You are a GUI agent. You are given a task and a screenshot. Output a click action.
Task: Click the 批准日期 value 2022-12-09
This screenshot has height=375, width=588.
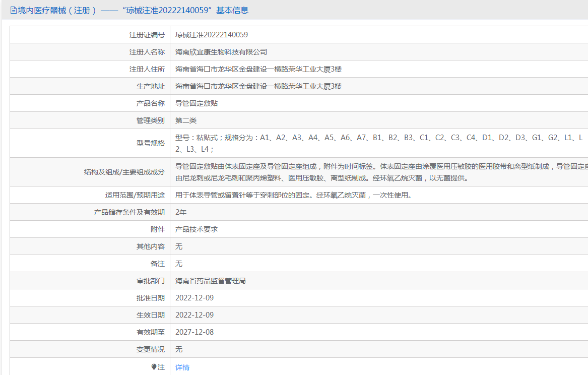point(194,298)
